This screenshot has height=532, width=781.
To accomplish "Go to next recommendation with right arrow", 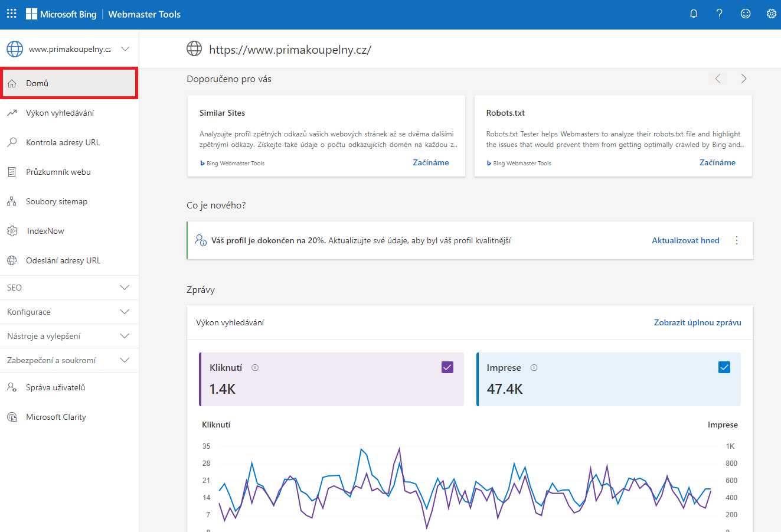I will coord(744,79).
